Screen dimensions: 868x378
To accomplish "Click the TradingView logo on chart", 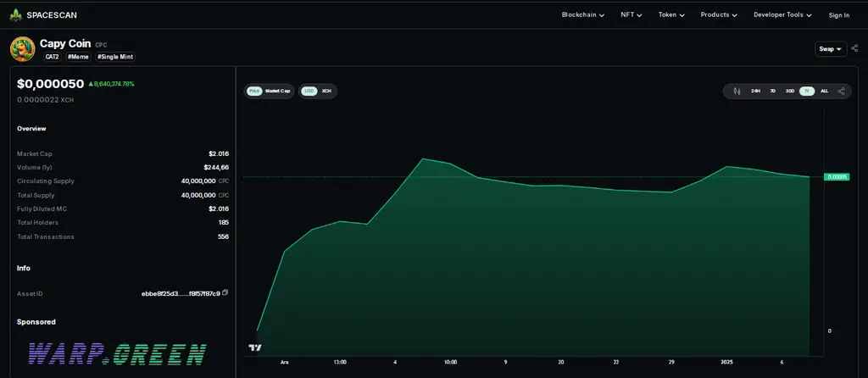I will tap(255, 347).
